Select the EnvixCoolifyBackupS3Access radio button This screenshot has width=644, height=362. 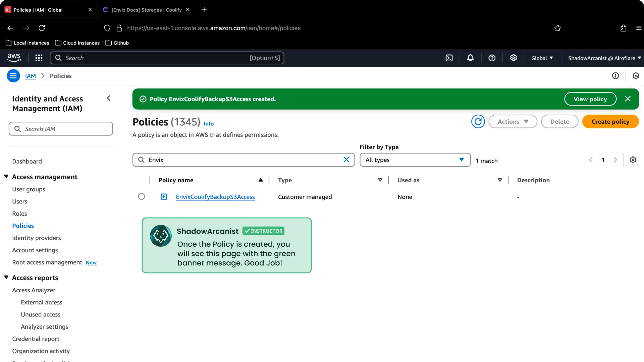pos(141,196)
